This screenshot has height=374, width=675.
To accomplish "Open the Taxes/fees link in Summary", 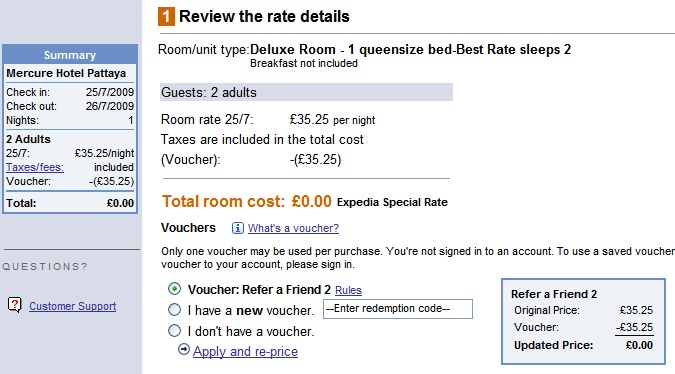I will 35,167.
